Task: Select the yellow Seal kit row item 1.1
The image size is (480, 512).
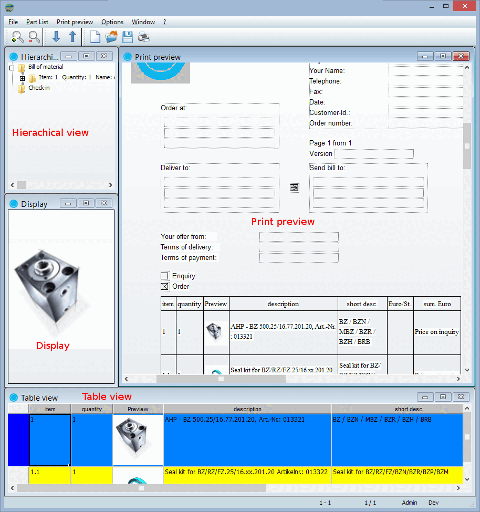Action: (x=246, y=475)
